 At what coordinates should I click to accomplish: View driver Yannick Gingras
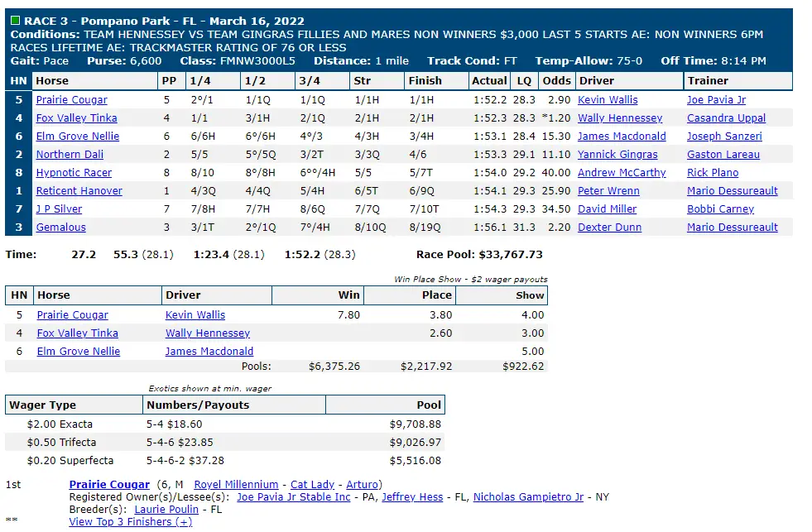click(617, 154)
